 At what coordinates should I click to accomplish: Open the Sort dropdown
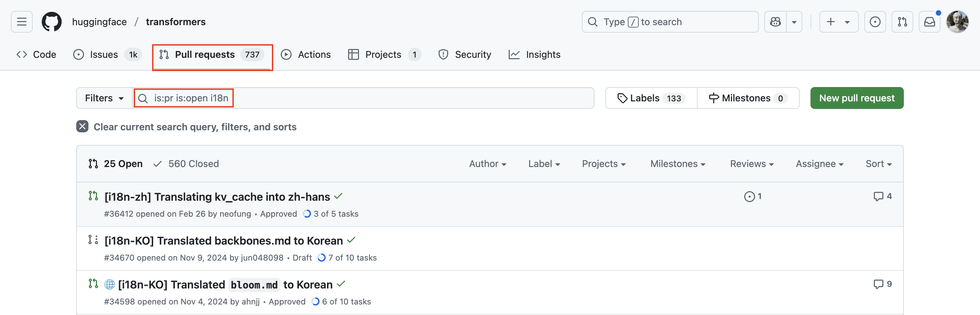(x=878, y=164)
